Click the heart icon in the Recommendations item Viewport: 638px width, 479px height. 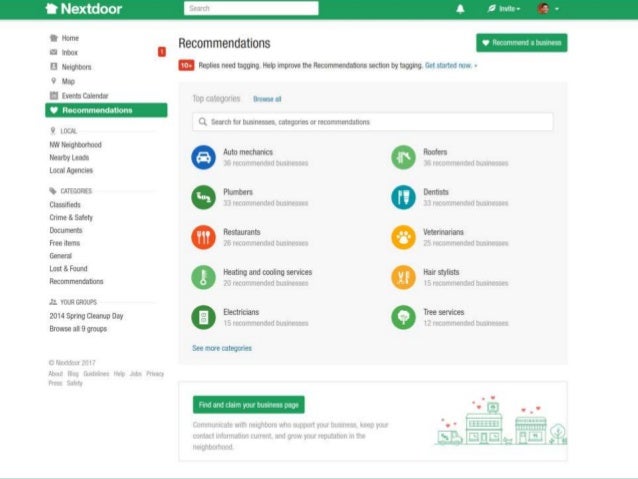(54, 110)
